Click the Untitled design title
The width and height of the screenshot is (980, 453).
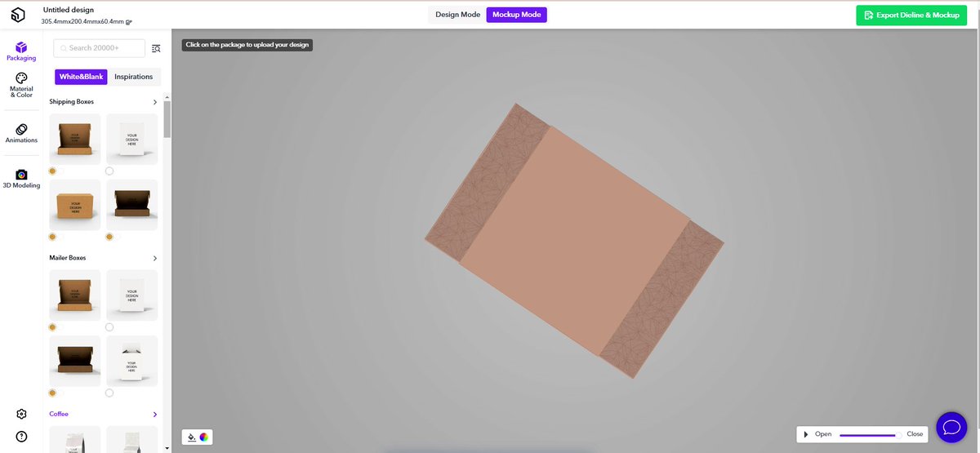click(x=69, y=10)
